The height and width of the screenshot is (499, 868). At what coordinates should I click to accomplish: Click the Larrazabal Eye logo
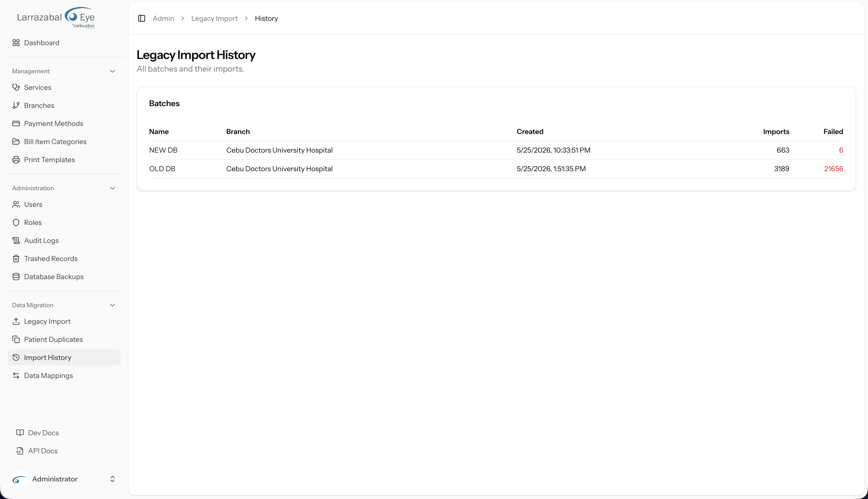56,18
